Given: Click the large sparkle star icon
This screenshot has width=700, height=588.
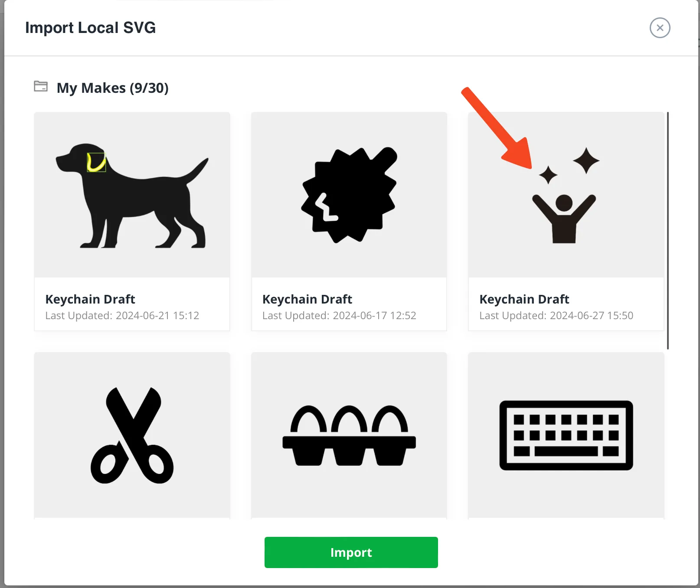Looking at the screenshot, I should (x=586, y=160).
